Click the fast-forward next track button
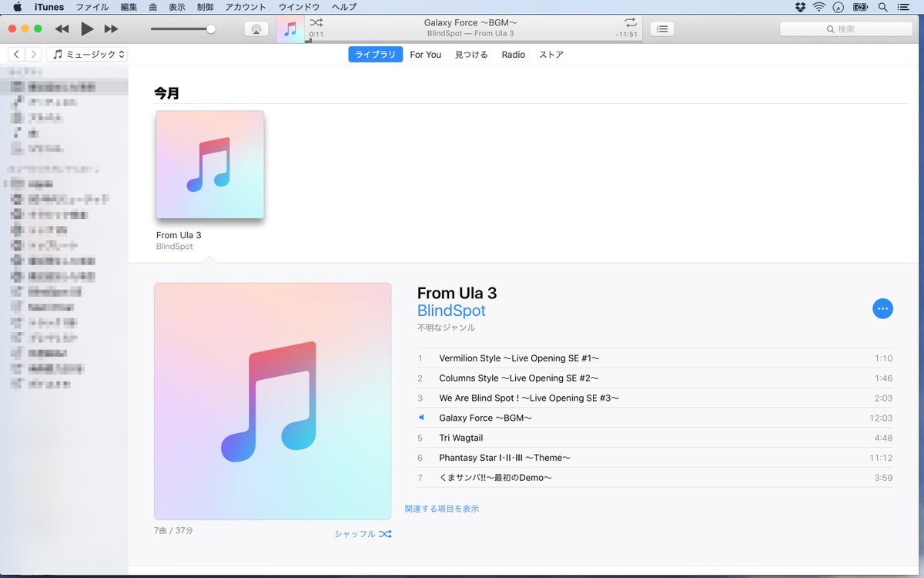The height and width of the screenshot is (578, 924). 112,29
